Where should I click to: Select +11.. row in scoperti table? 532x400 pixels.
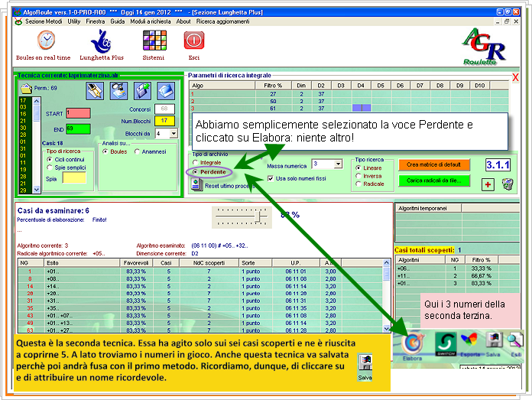[456, 276]
